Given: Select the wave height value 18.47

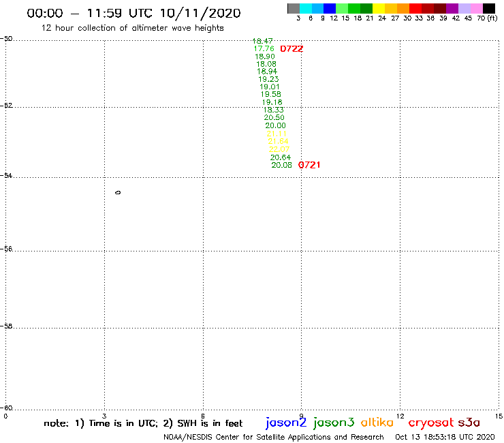Looking at the screenshot, I should point(263,41).
